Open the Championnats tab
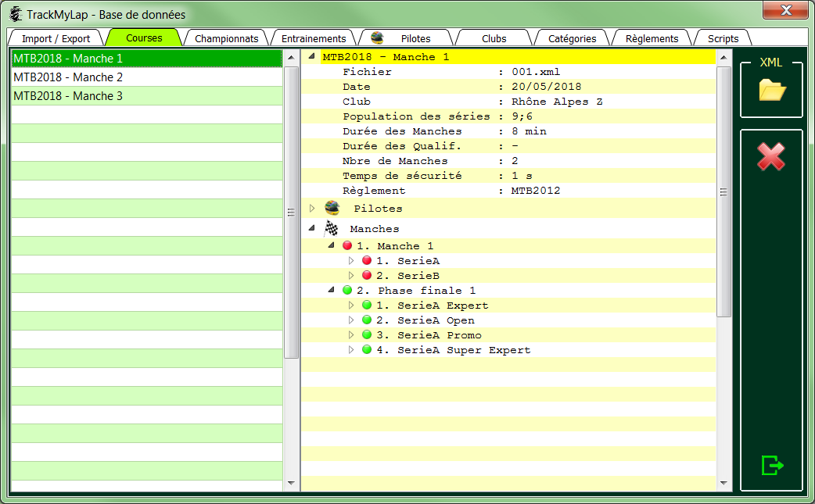The image size is (815, 504). (x=226, y=38)
